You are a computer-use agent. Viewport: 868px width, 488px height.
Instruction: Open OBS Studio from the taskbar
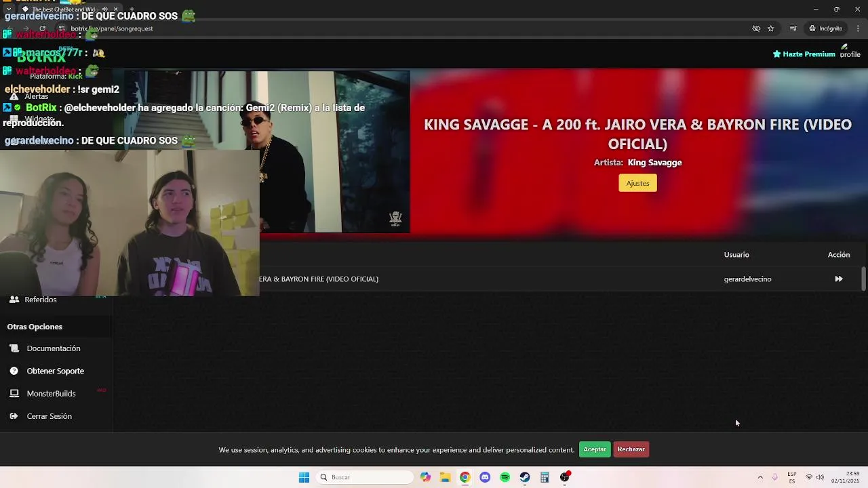pos(565,477)
